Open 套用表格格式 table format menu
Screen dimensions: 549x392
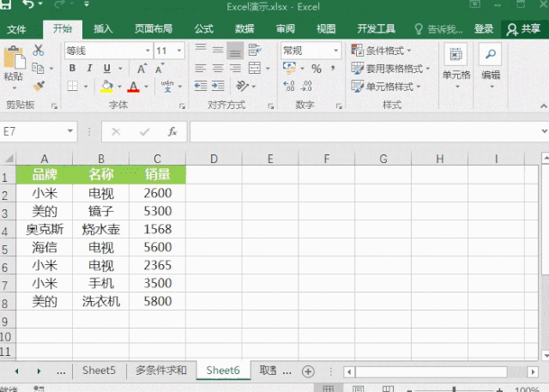pyautogui.click(x=390, y=69)
